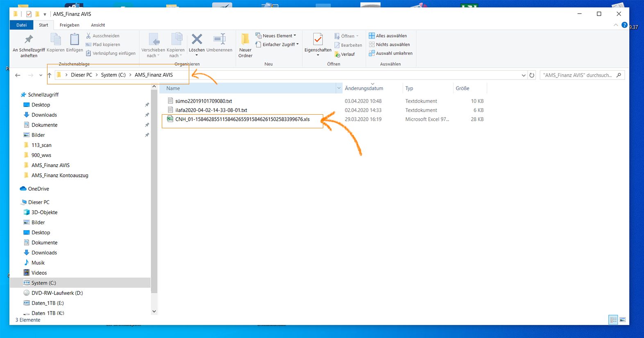Screen dimensions: 644x338
Task: Switch to details list view icon
Action: tap(613, 320)
